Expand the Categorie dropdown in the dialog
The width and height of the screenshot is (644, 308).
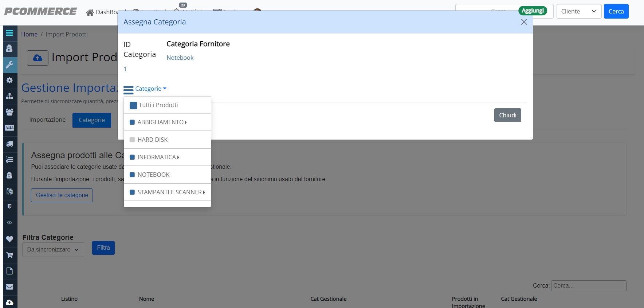click(x=150, y=89)
